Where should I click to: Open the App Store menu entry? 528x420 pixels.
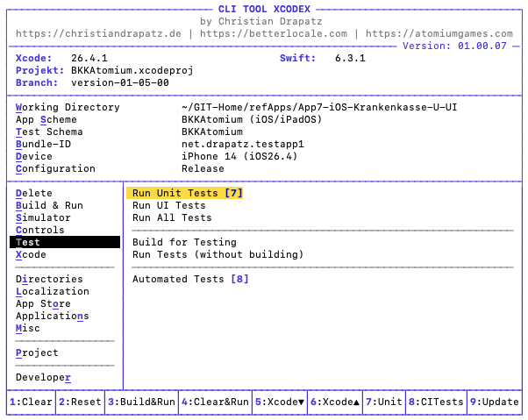[43, 303]
